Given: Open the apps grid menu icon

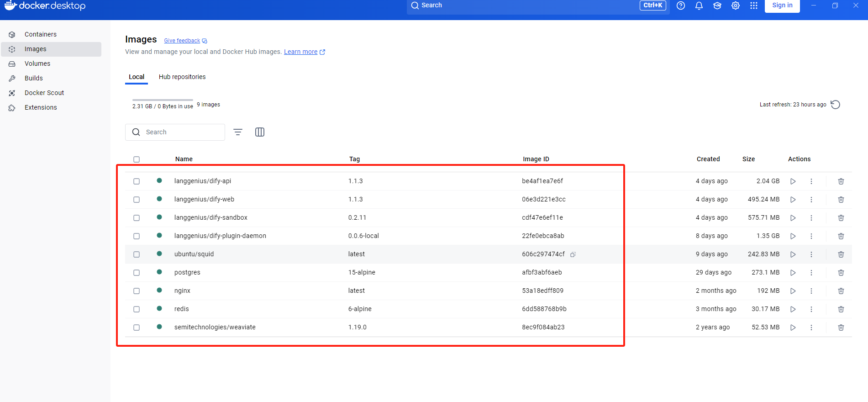Looking at the screenshot, I should 754,5.
